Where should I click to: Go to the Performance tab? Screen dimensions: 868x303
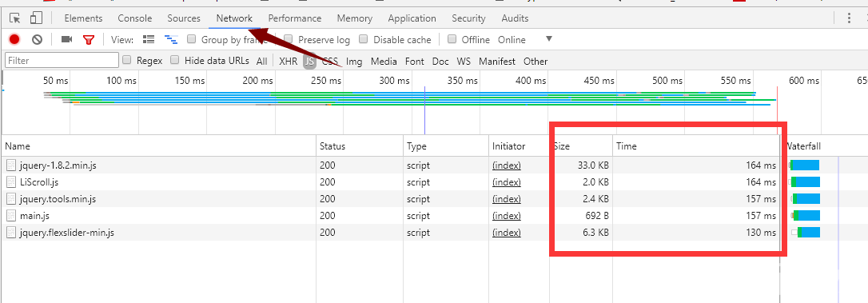coord(294,18)
